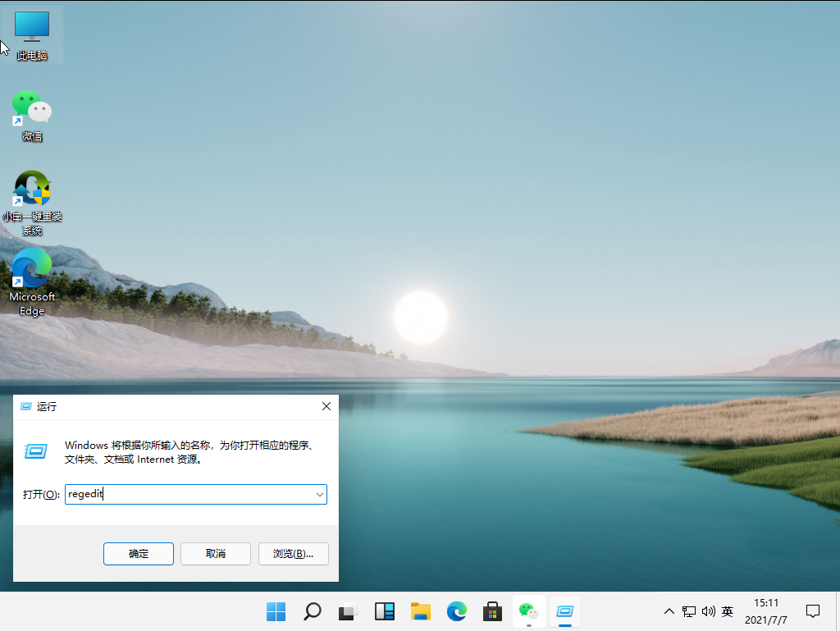Open Microsoft Store from the taskbar
Image resolution: width=840 pixels, height=631 pixels.
(491, 611)
